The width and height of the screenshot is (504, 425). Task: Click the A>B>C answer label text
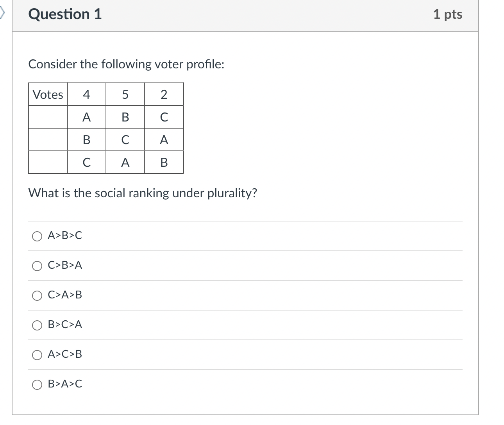click(65, 236)
